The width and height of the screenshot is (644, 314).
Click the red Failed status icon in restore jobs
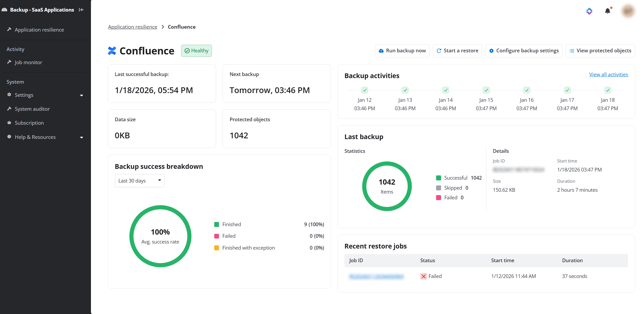click(x=423, y=276)
